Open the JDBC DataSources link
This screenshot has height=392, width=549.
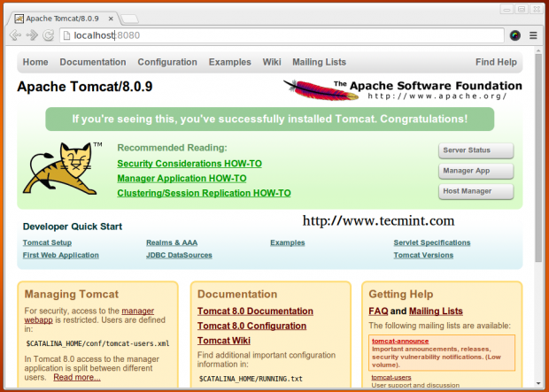(179, 255)
